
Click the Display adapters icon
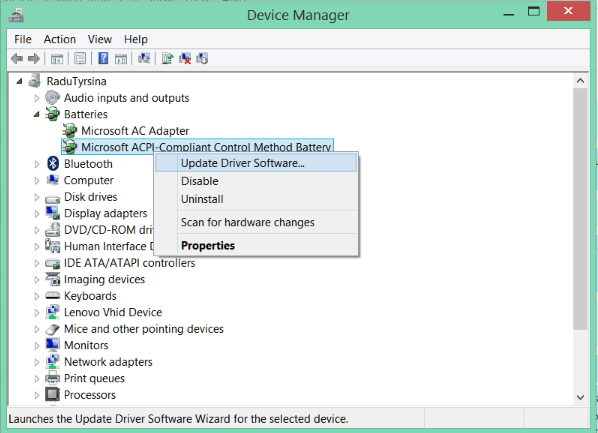[53, 213]
